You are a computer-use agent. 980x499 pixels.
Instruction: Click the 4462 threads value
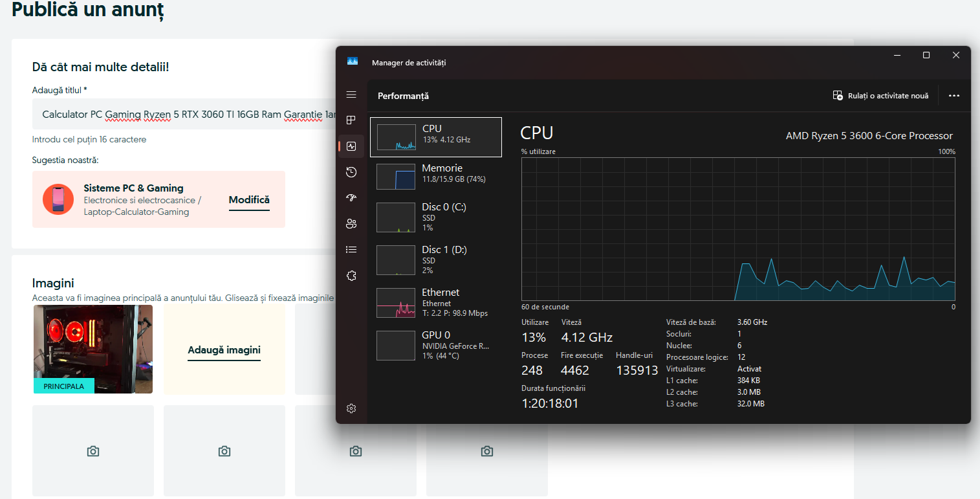[575, 370]
